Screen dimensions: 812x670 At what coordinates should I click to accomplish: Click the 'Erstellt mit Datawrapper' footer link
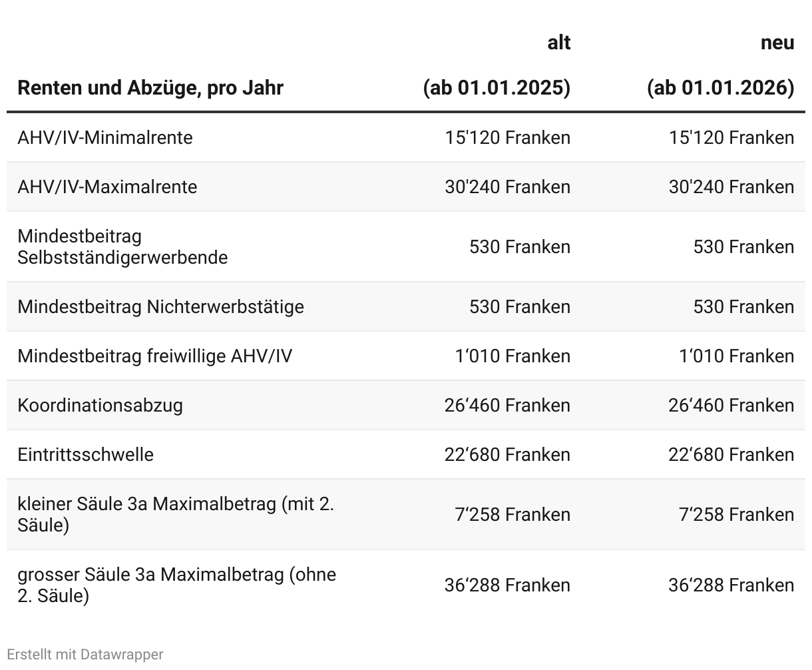coord(85,655)
